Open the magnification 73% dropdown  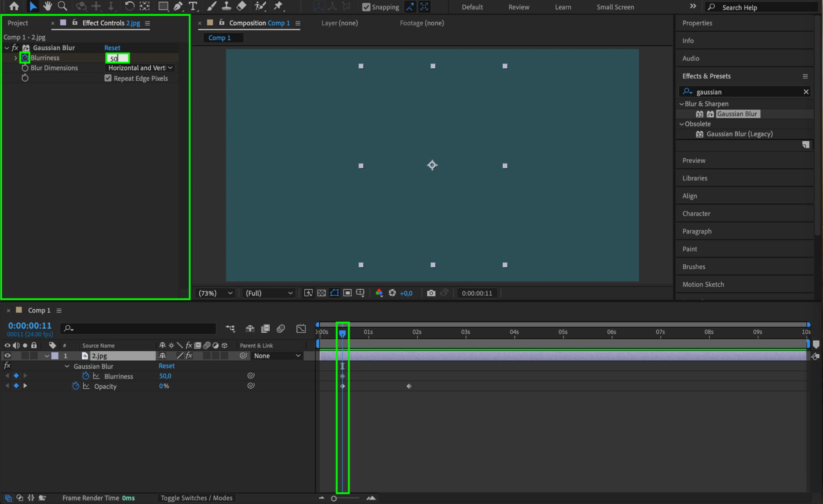click(x=215, y=293)
